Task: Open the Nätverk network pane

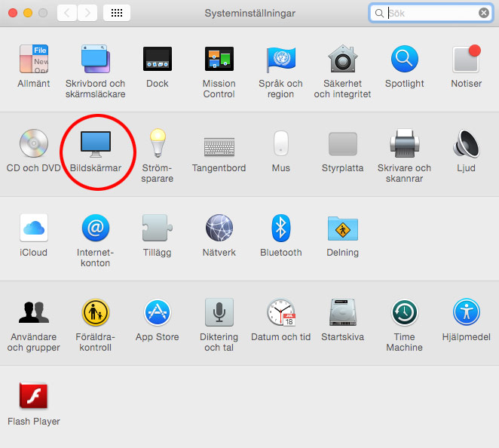Action: 219,229
